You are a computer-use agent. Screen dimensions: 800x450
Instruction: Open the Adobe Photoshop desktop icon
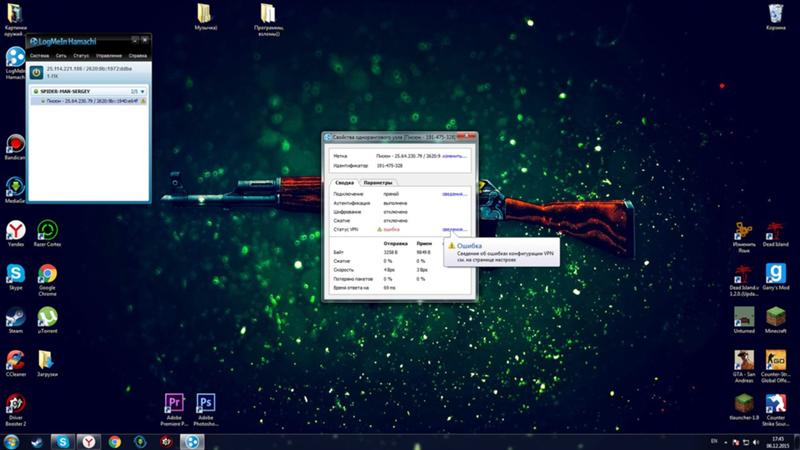pos(206,410)
